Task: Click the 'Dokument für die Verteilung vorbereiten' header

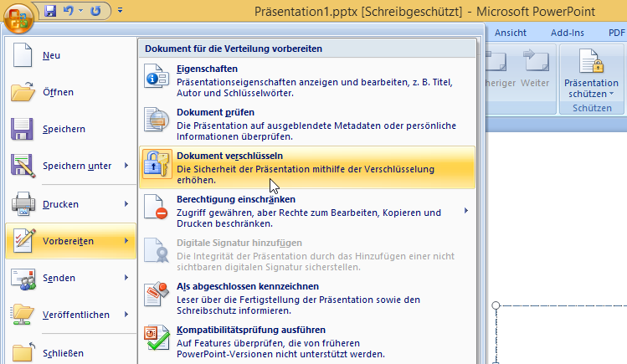Action: click(x=233, y=49)
